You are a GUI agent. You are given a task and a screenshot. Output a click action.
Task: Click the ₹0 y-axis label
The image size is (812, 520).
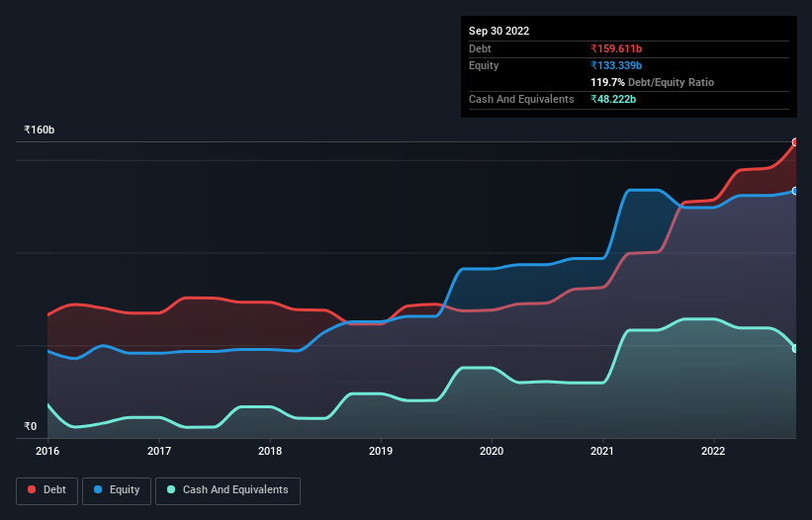tap(31, 426)
